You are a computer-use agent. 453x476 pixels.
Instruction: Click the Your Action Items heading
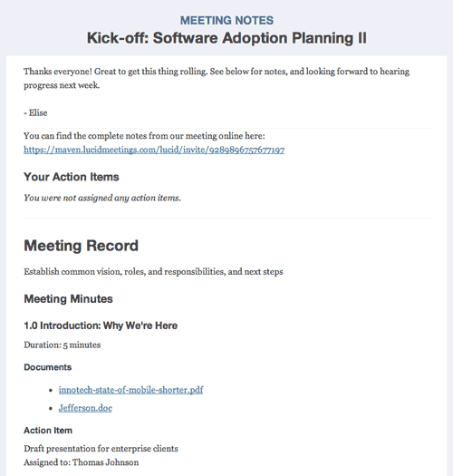[72, 177]
